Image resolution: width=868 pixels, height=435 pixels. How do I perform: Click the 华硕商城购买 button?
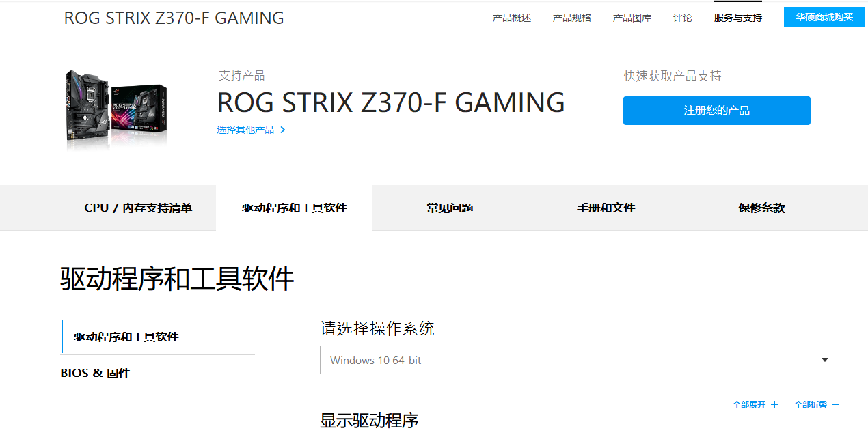[824, 17]
